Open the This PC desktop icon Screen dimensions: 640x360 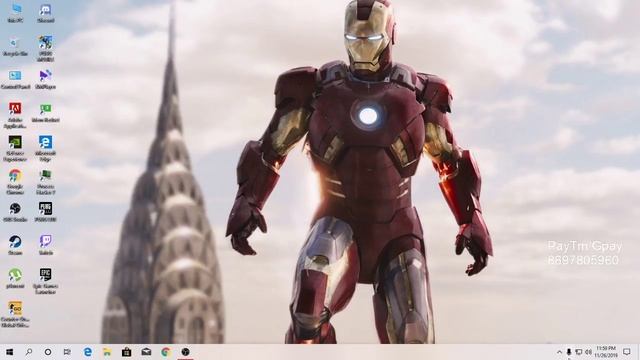[16, 13]
